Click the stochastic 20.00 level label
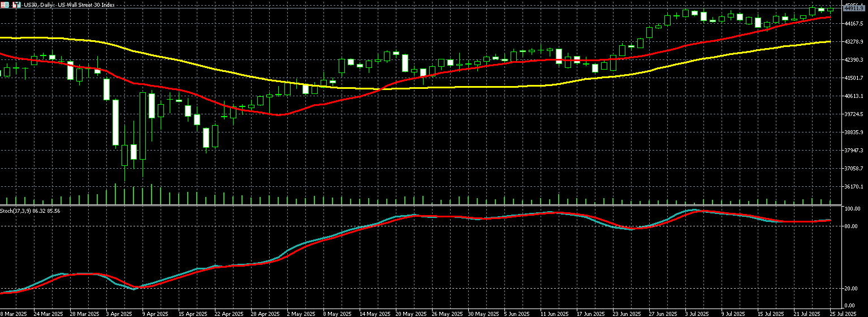 pos(850,289)
